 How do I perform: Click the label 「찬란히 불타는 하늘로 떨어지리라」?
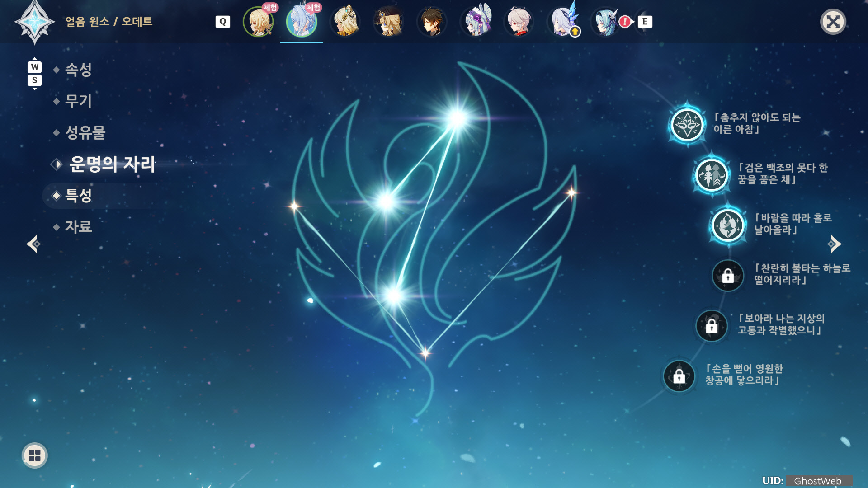pos(802,274)
